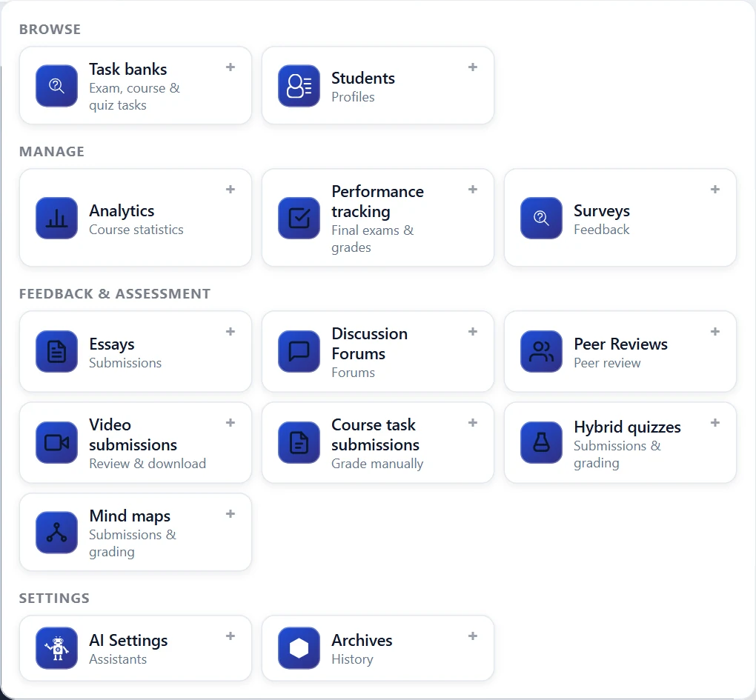Open the AI Settings title

128,640
